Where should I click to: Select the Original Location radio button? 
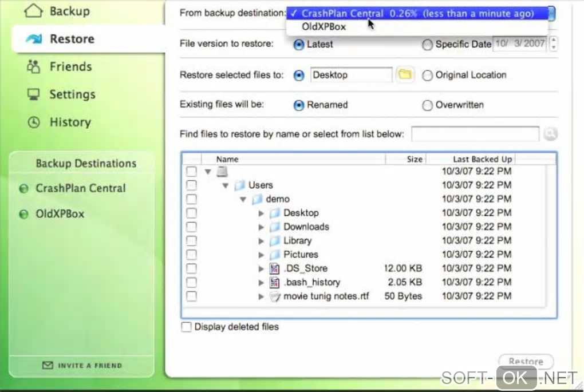click(x=427, y=76)
